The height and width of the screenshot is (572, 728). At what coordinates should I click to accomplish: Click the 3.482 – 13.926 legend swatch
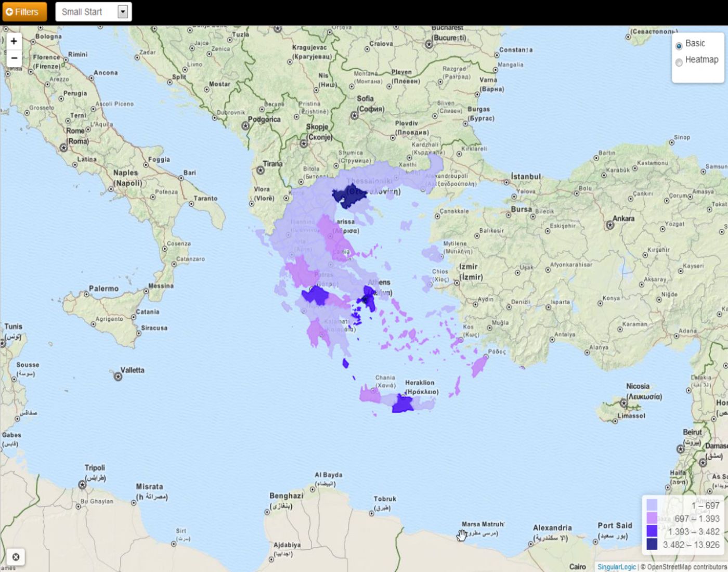tap(652, 544)
